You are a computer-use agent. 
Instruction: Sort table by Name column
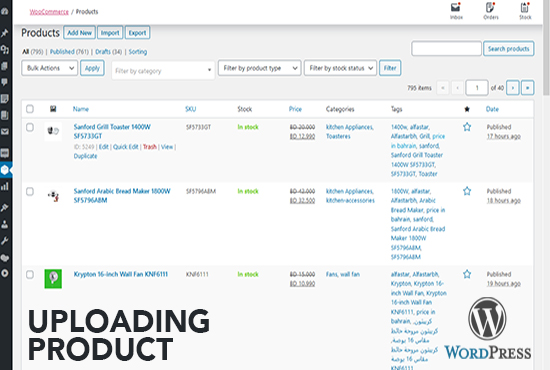coord(81,109)
